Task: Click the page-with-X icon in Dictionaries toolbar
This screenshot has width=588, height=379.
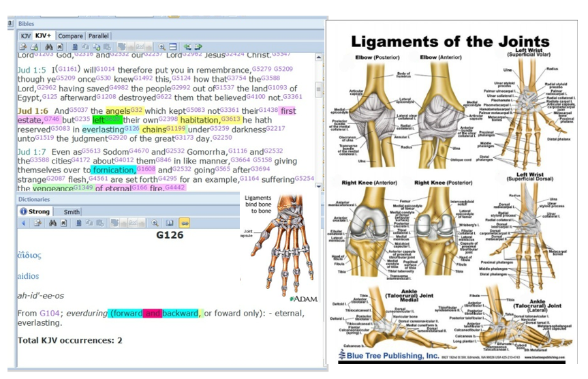Action: pos(64,223)
